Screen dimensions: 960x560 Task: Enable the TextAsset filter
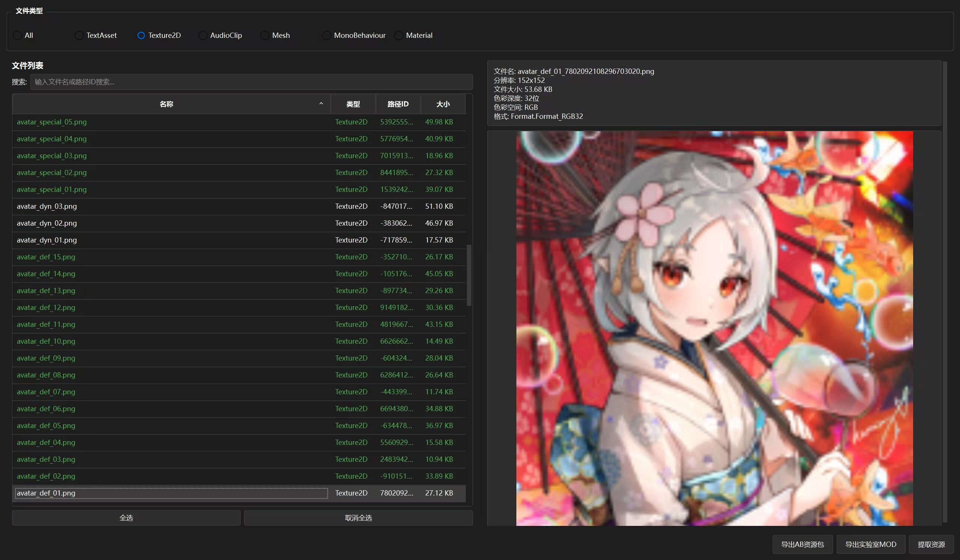click(79, 35)
